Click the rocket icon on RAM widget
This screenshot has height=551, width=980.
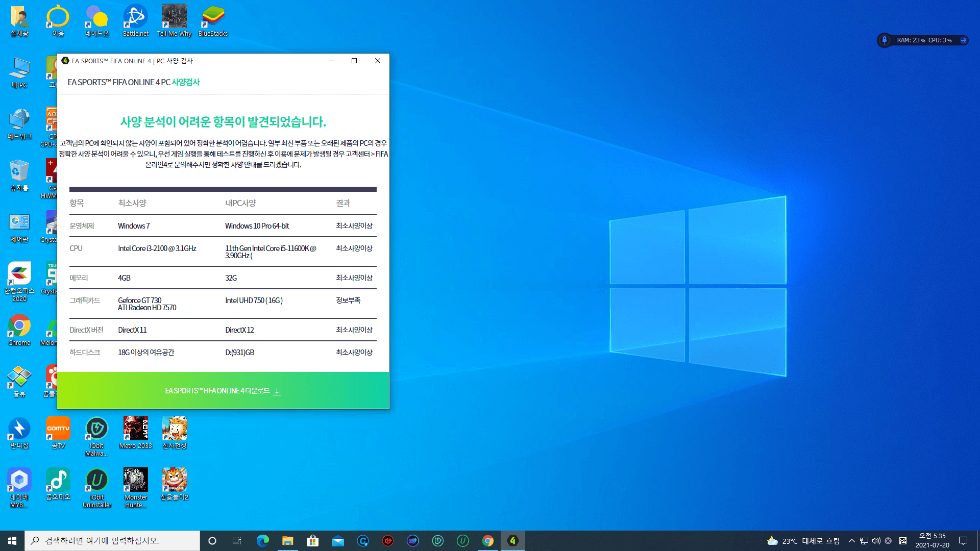pos(885,40)
